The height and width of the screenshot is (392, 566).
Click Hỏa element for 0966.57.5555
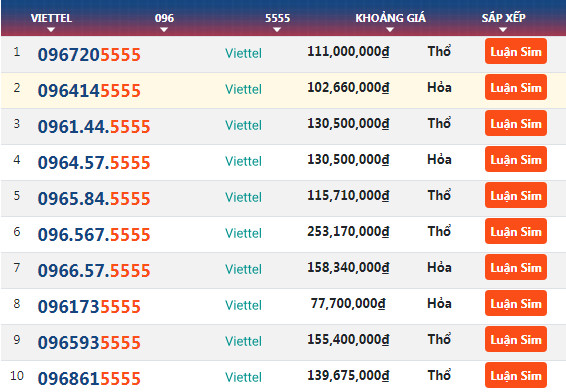pos(439,267)
